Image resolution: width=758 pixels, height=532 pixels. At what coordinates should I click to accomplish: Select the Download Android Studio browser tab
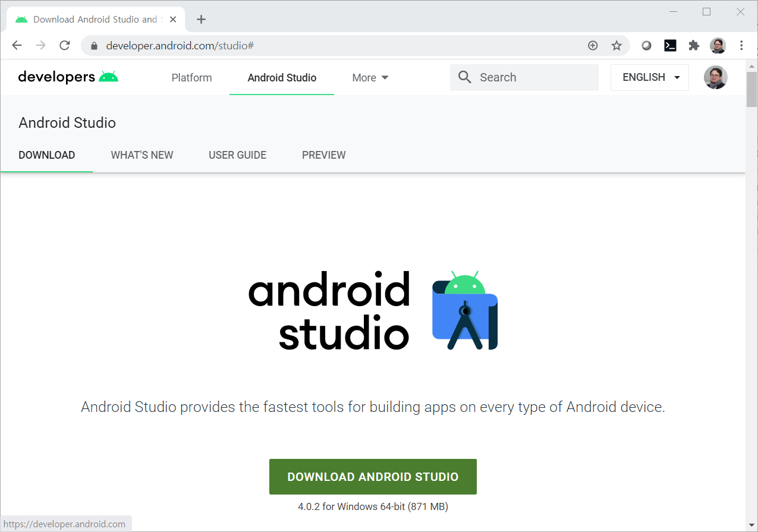pos(95,20)
